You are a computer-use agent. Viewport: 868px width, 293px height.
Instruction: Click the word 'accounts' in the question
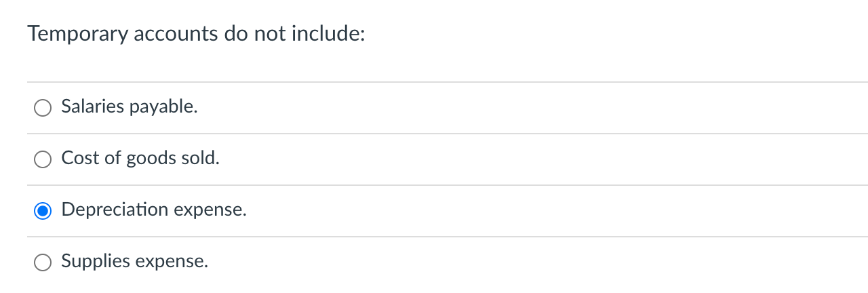[175, 35]
